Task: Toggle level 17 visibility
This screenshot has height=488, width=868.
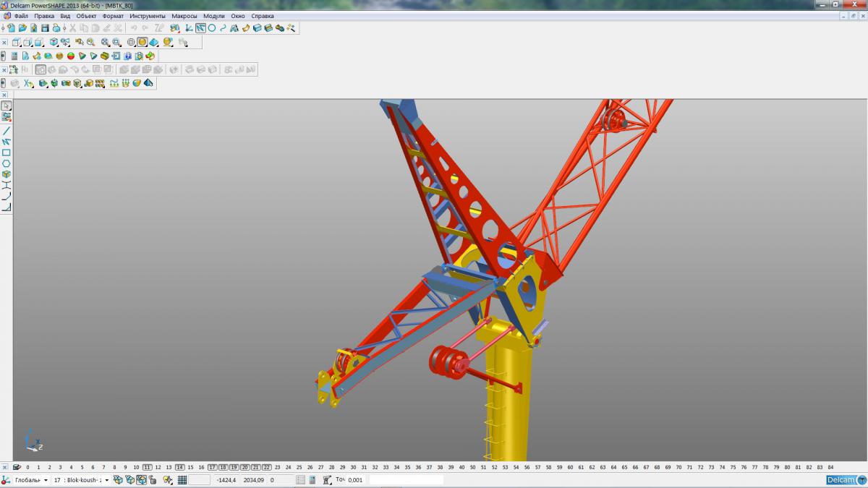Action: [x=213, y=467]
